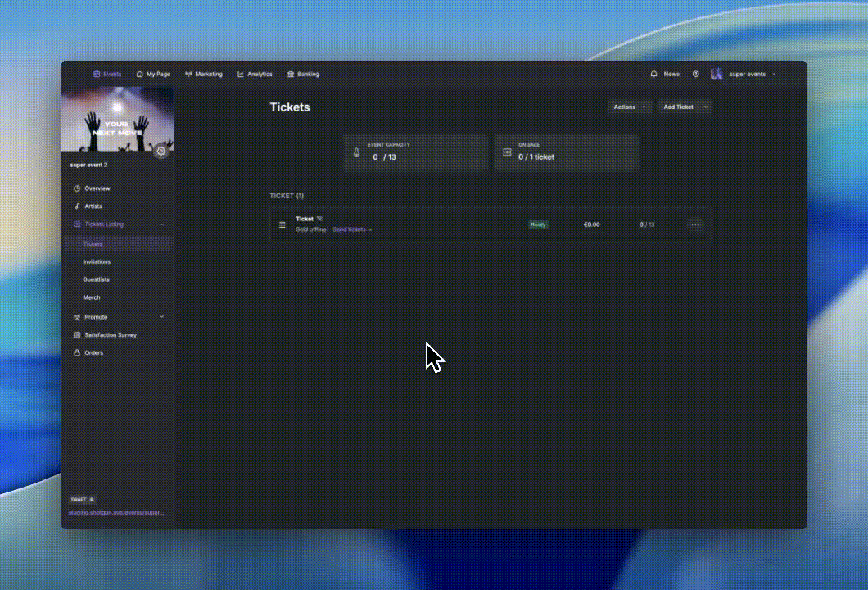Click the Promote icon in the sidebar

pyautogui.click(x=77, y=317)
